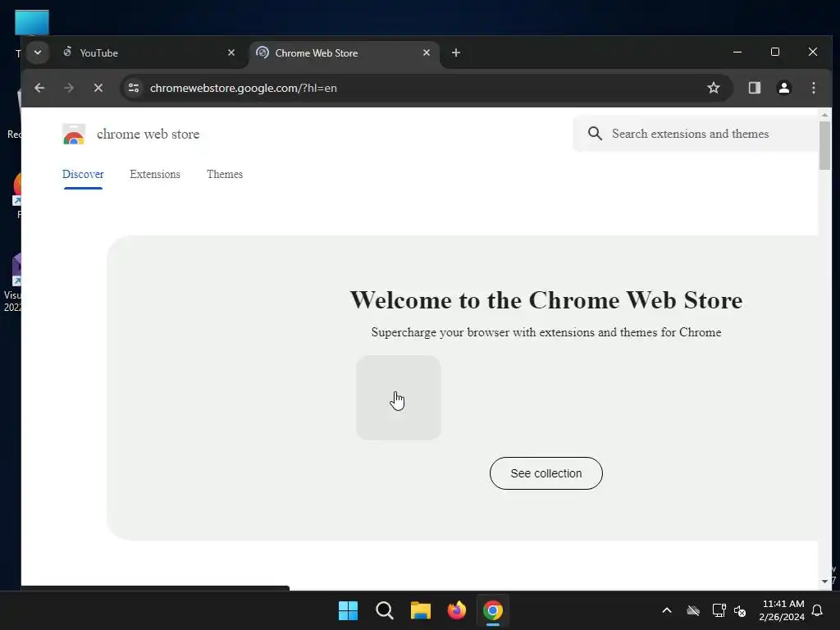Open the Extensions tab
840x630 pixels.
(x=155, y=174)
